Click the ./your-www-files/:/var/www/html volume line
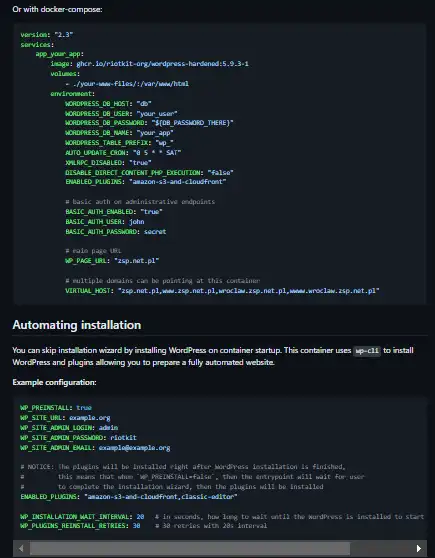The width and height of the screenshot is (435, 558). tap(127, 84)
